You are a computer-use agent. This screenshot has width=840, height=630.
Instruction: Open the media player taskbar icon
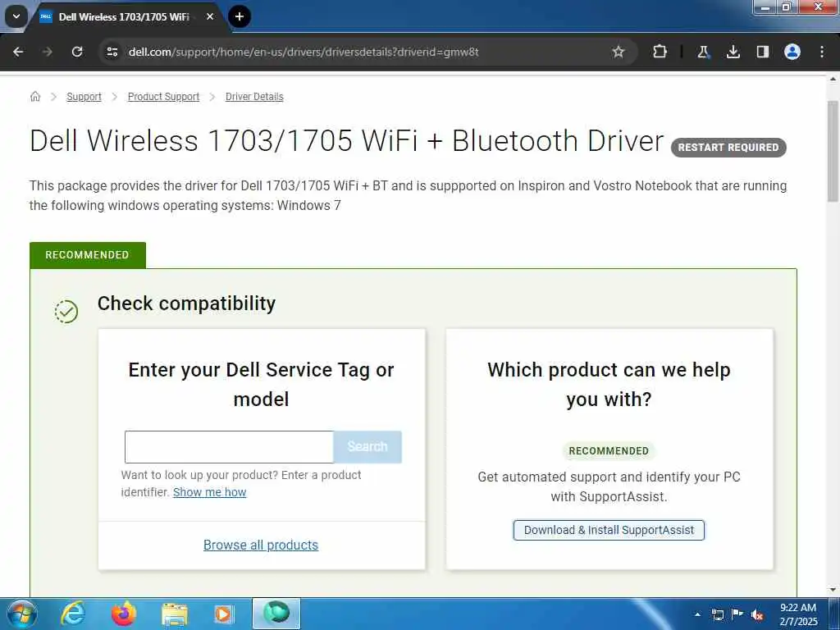click(225, 614)
